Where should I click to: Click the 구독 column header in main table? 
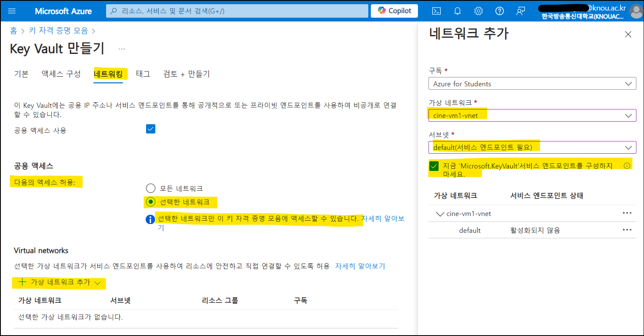tap(301, 300)
